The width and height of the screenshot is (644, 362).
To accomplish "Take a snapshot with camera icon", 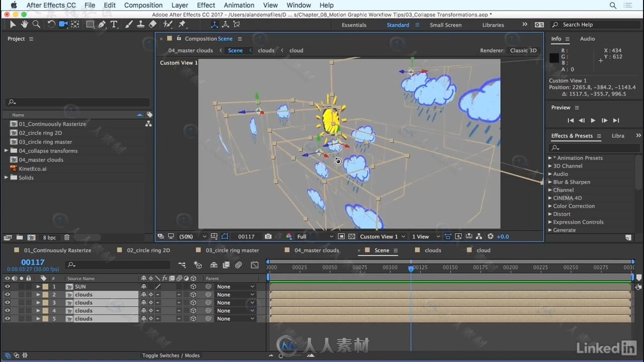I will (x=268, y=236).
